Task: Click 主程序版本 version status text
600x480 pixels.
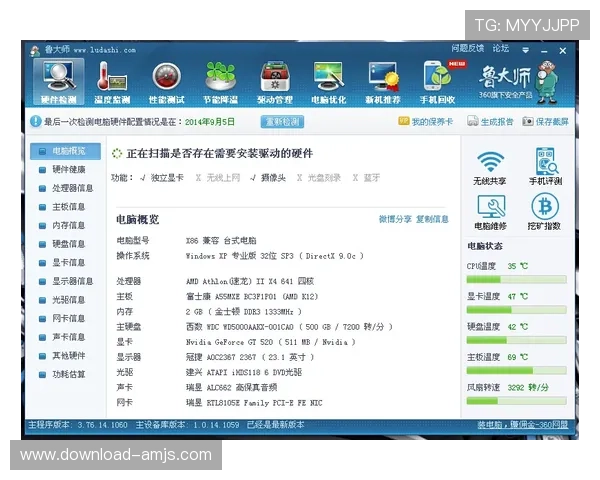Action: [78, 425]
